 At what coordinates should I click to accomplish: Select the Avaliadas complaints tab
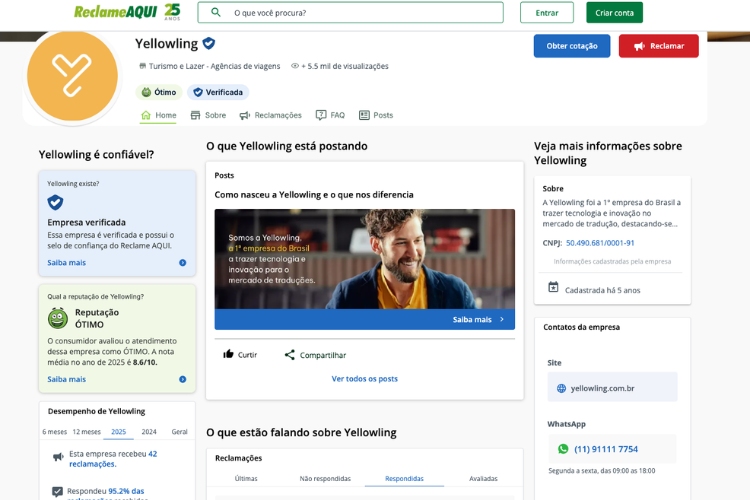[483, 478]
